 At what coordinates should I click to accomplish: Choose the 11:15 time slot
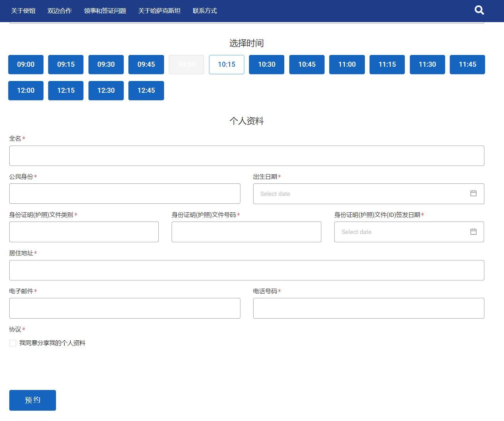(387, 65)
